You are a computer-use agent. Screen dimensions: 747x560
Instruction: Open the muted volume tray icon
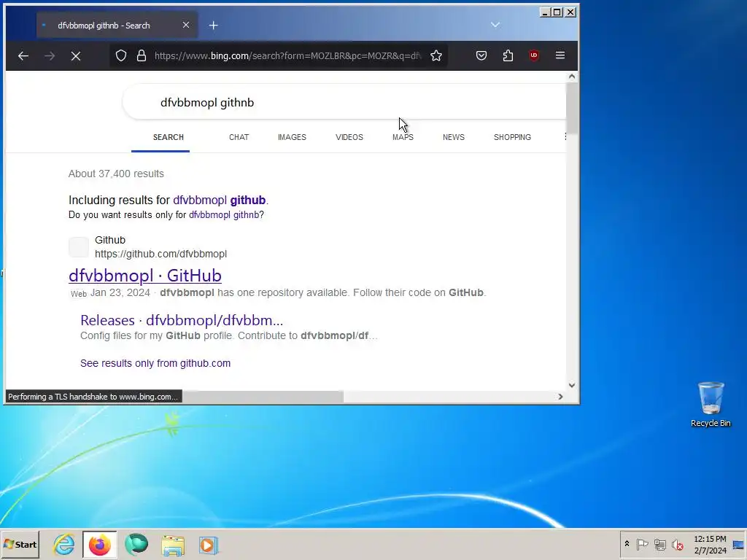[x=678, y=544]
